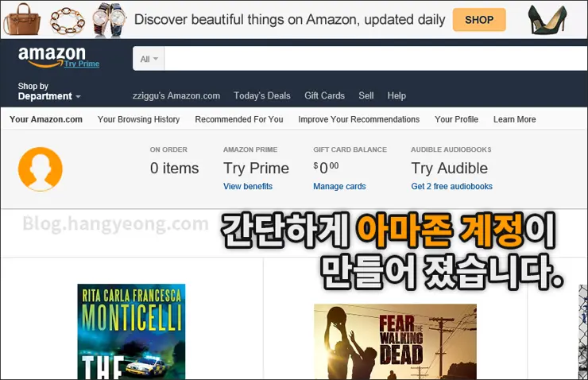The height and width of the screenshot is (380, 588).
Task: Open the All search category dropdown
Action: point(149,59)
